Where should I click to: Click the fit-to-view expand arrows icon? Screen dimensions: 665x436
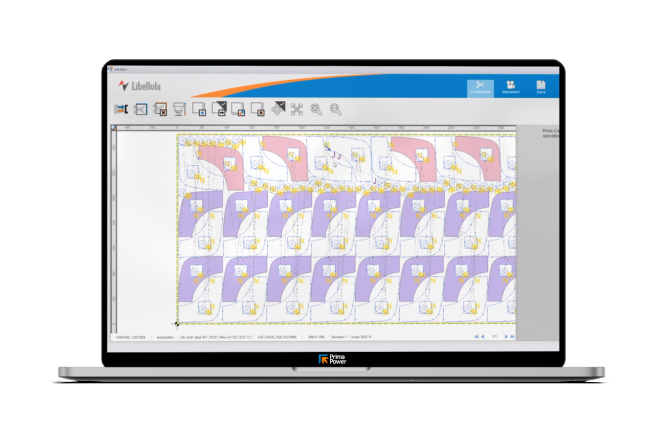coord(297,109)
